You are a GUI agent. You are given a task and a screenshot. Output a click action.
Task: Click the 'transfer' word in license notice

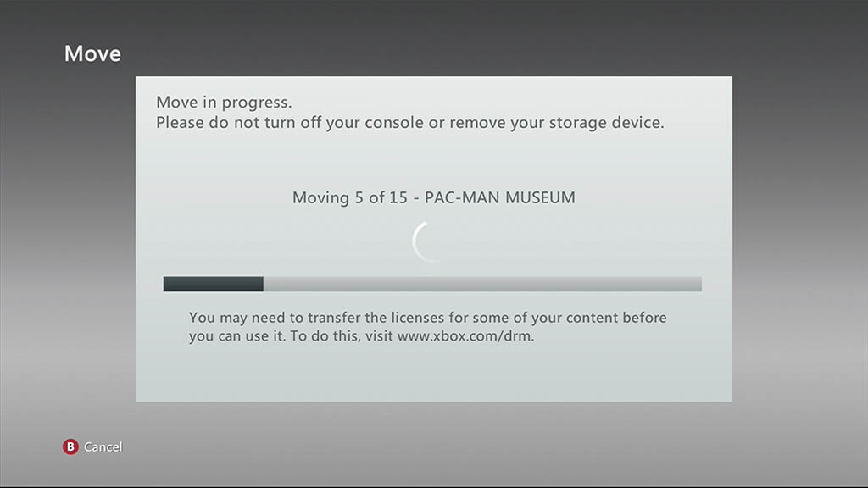[334, 318]
